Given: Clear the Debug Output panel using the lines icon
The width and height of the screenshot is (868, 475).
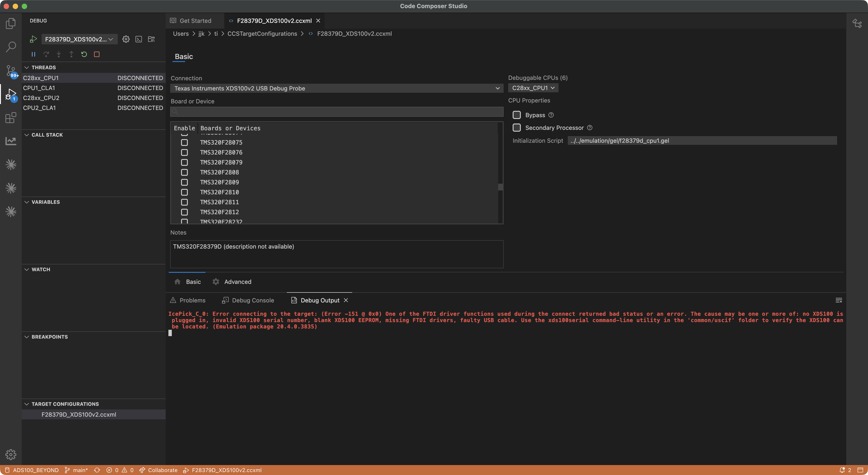Looking at the screenshot, I should pos(839,300).
